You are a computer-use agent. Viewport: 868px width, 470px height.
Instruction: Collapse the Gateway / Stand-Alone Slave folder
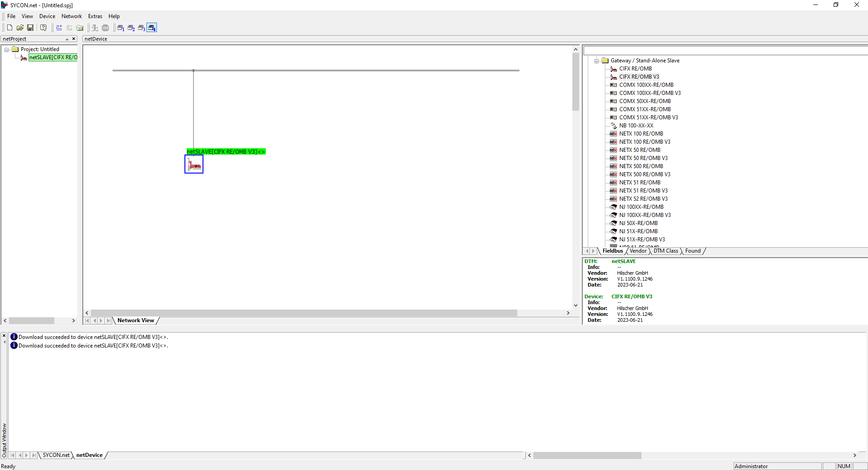(x=597, y=61)
